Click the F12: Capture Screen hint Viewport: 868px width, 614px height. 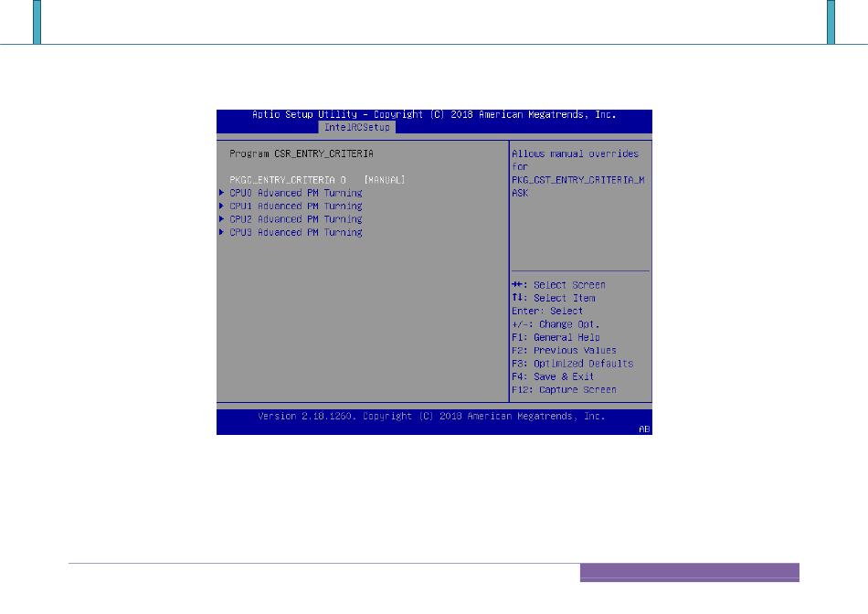tap(564, 389)
